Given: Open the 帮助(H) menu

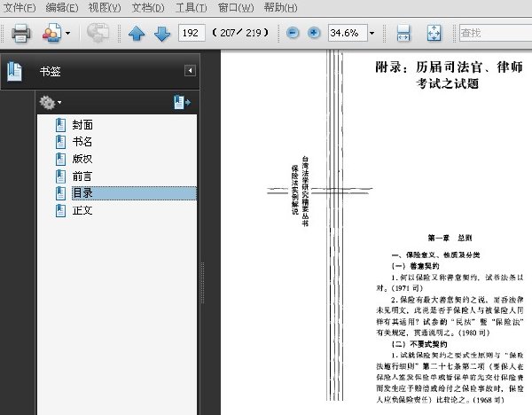Looking at the screenshot, I should point(280,7).
